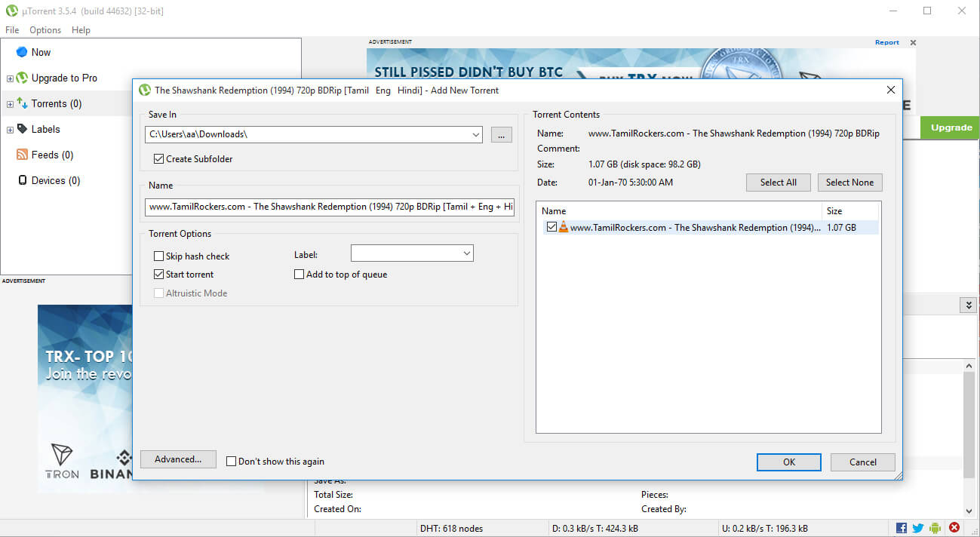Click the 'Created By:' label in detail pane
Screen dimensions: 980x537
point(665,509)
